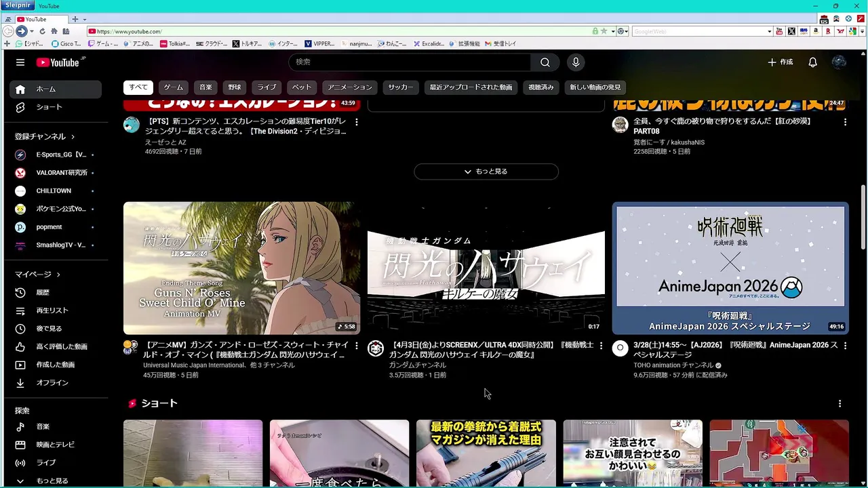868x488 pixels.
Task: Open 音楽 under 探索 section
Action: [x=56, y=427]
